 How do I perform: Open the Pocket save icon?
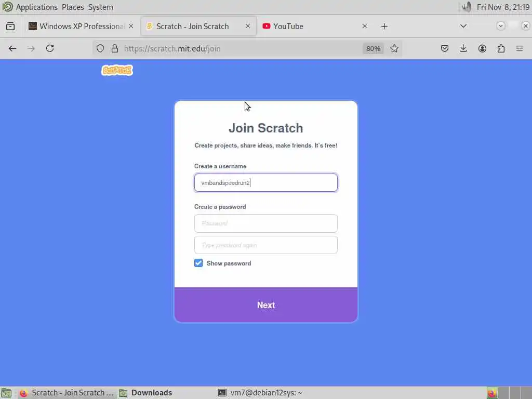445,48
